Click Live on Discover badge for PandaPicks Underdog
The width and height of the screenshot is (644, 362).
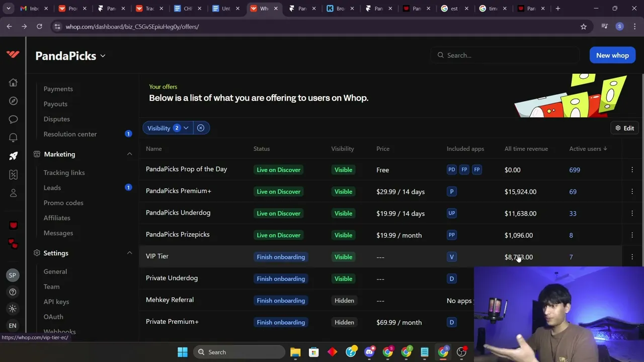coord(278,213)
